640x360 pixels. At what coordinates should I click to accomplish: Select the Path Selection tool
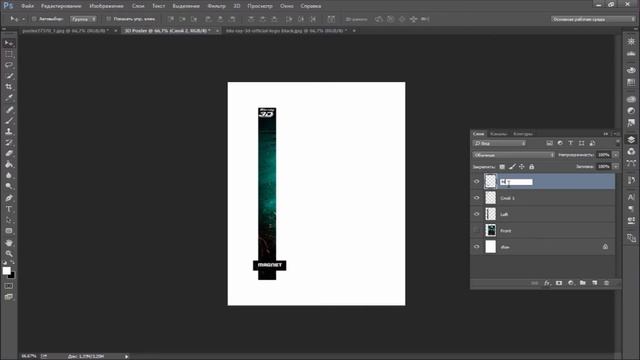click(x=9, y=220)
